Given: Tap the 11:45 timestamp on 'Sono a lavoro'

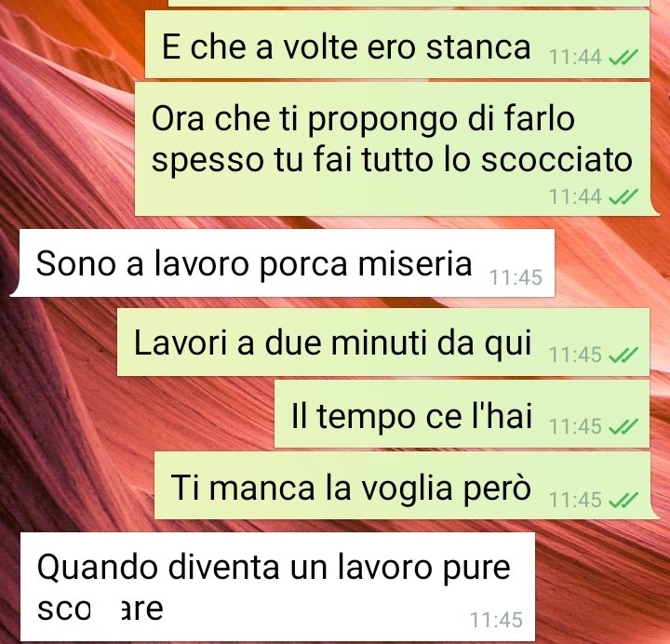Looking at the screenshot, I should click(516, 277).
